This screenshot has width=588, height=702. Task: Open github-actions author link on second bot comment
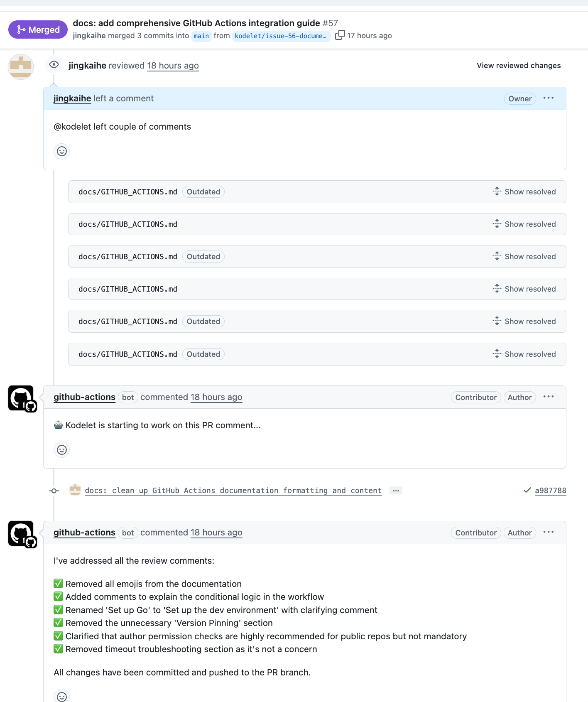coord(84,533)
